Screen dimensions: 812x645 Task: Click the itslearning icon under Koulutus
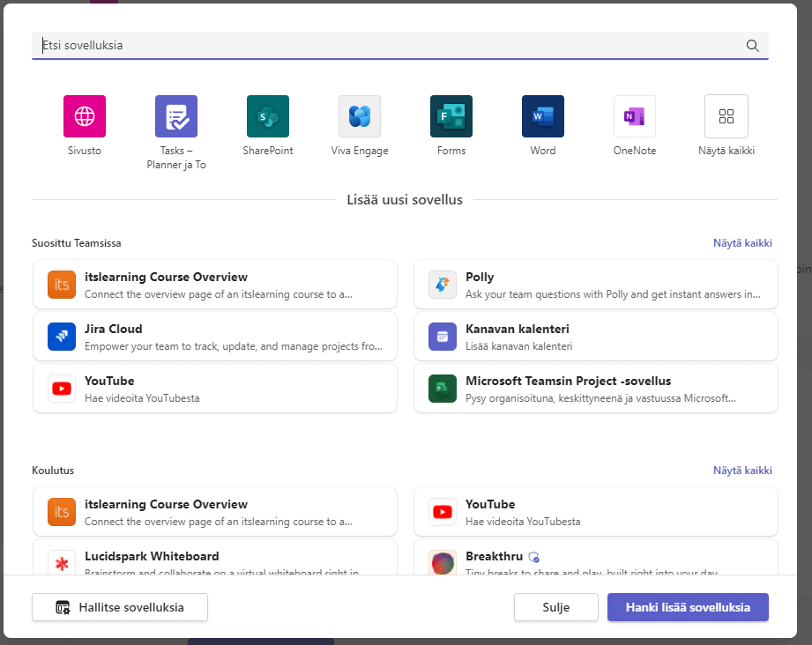point(62,512)
